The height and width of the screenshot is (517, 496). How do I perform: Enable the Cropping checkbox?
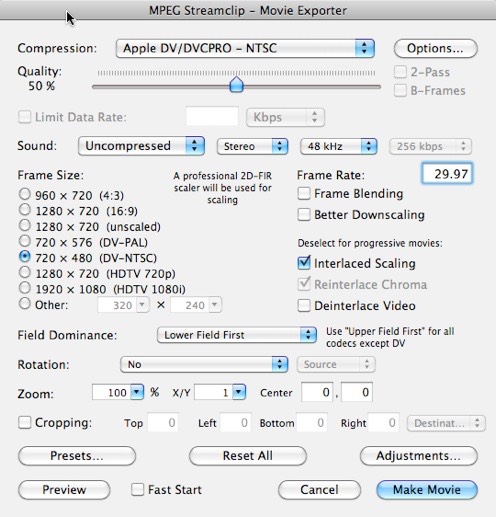[x=25, y=422]
